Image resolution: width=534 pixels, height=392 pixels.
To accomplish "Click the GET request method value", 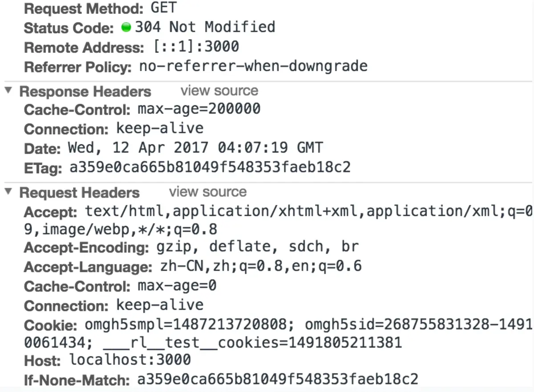I will (x=164, y=8).
